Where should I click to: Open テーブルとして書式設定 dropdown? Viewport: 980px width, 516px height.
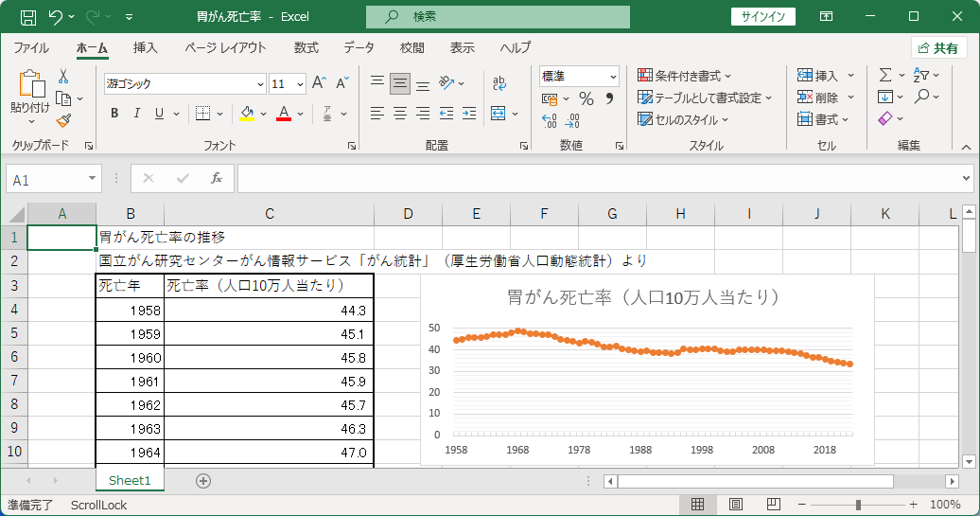(x=705, y=98)
